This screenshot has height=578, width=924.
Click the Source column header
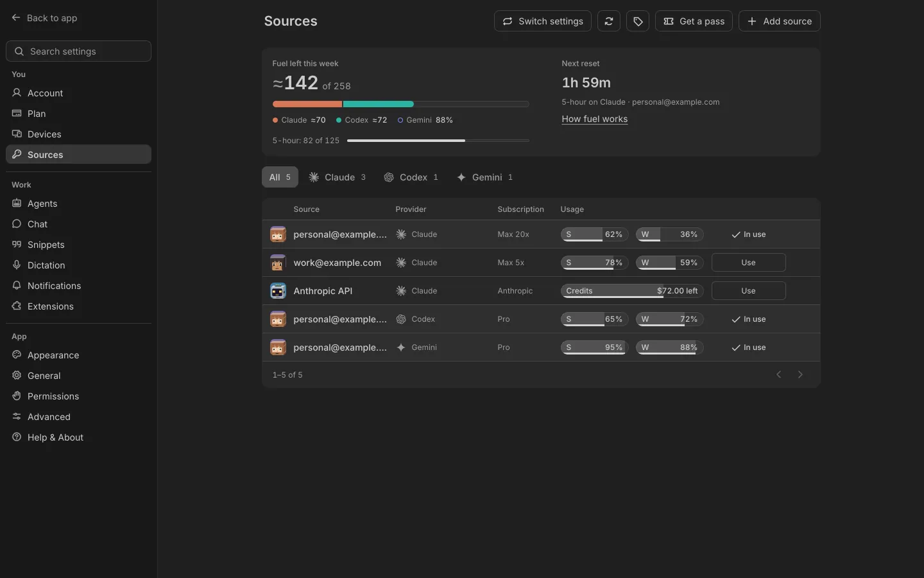pyautogui.click(x=307, y=209)
